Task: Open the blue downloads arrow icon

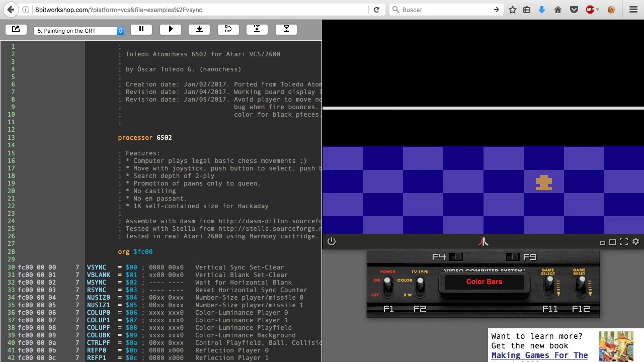Action: tap(542, 10)
